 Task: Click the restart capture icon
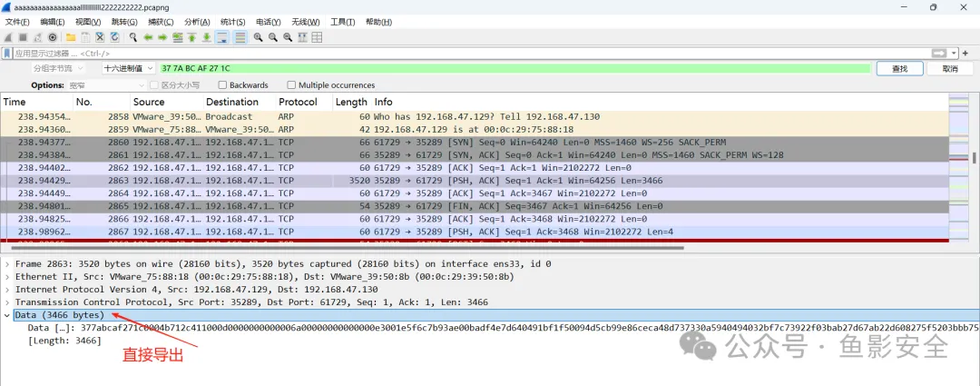tap(37, 37)
